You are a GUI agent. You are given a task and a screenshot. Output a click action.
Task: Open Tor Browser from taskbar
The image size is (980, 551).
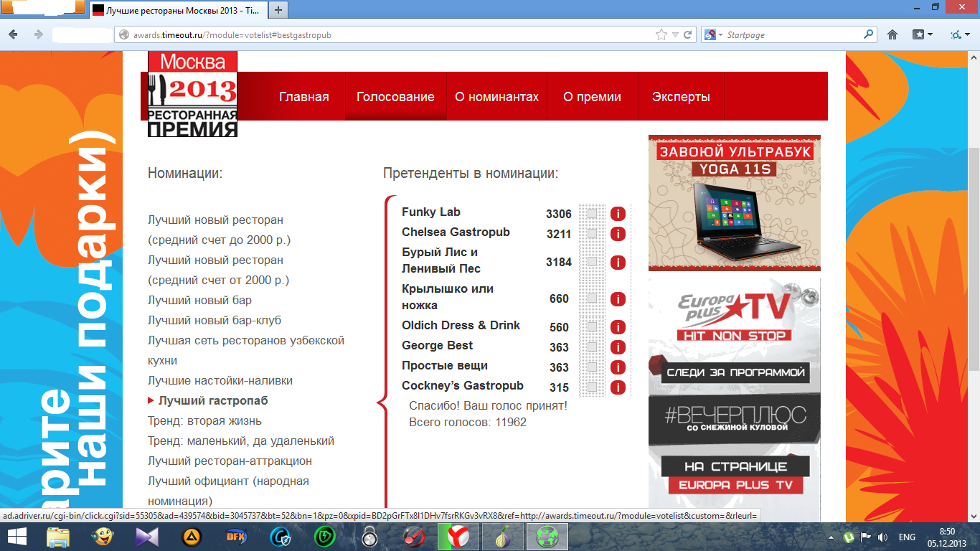click(x=503, y=537)
